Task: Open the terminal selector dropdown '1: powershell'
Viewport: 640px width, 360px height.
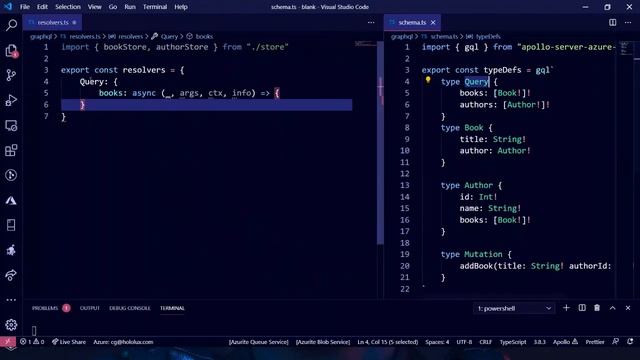Action: 514,308
